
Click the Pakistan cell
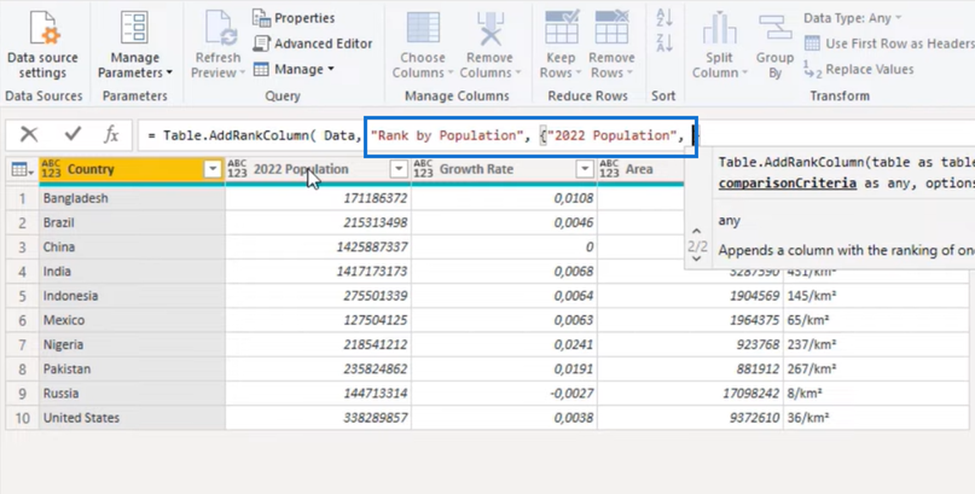pos(132,369)
